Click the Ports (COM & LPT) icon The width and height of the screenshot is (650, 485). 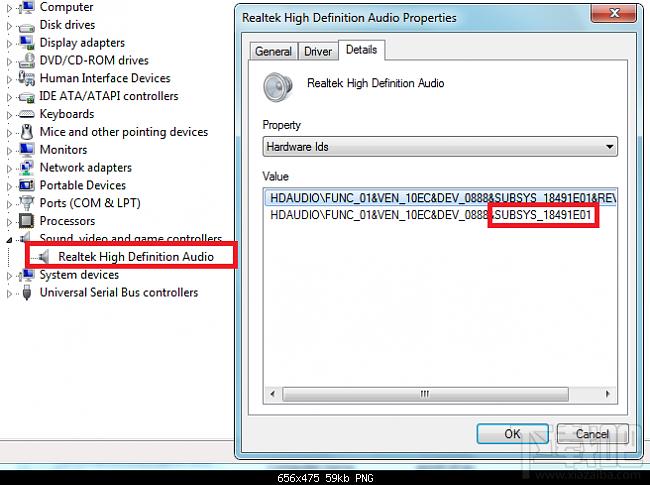pos(27,203)
